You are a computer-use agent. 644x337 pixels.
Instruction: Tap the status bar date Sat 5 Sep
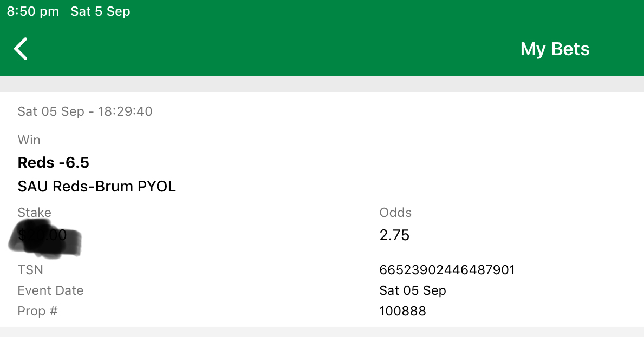click(100, 11)
